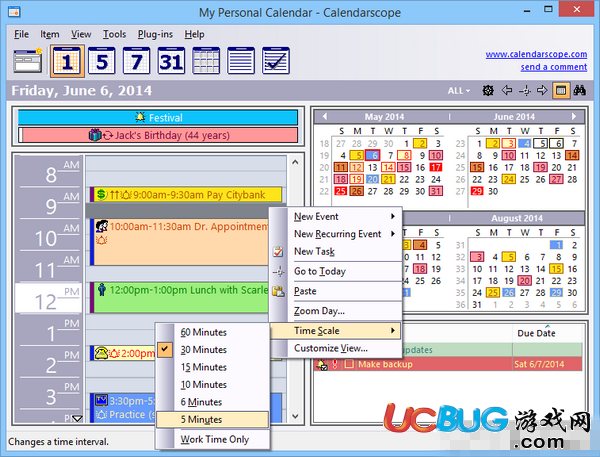Click the gift icon on Jack's Birthday
Image resolution: width=600 pixels, height=457 pixels.
[95, 135]
